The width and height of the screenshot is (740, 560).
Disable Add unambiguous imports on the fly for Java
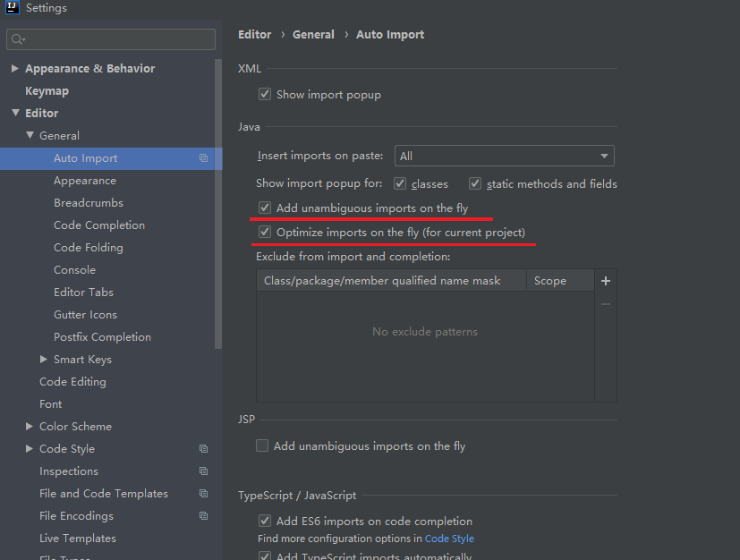[265, 208]
